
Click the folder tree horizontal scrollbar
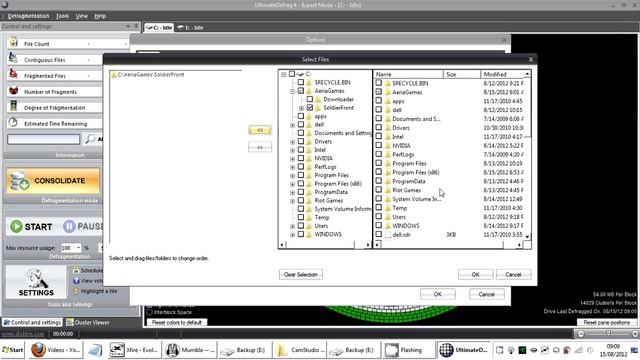click(325, 245)
